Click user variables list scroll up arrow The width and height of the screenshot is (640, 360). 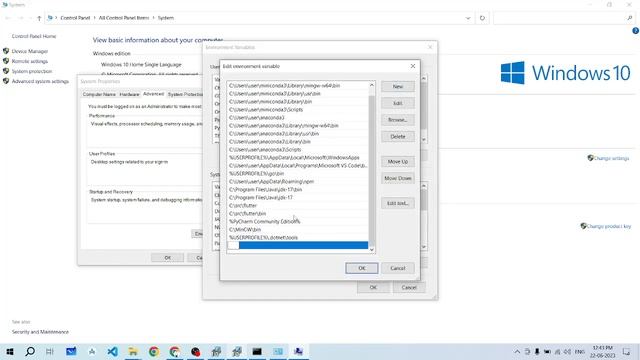tap(424, 78)
